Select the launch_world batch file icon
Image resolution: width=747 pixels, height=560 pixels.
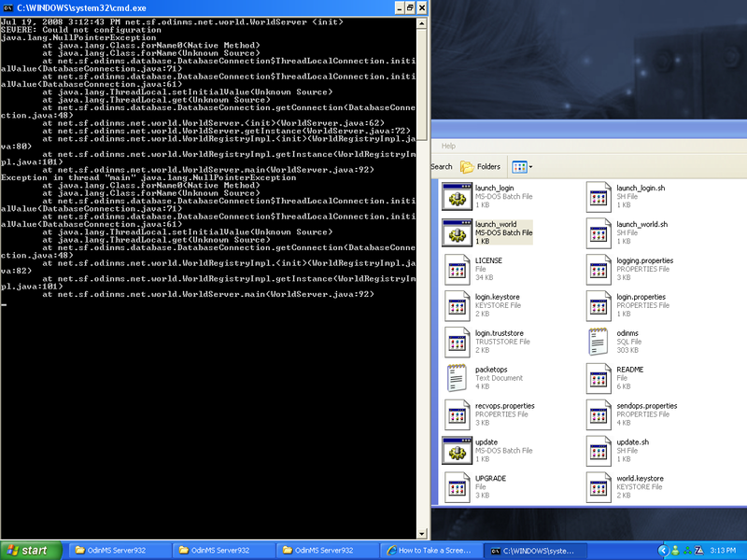(458, 234)
